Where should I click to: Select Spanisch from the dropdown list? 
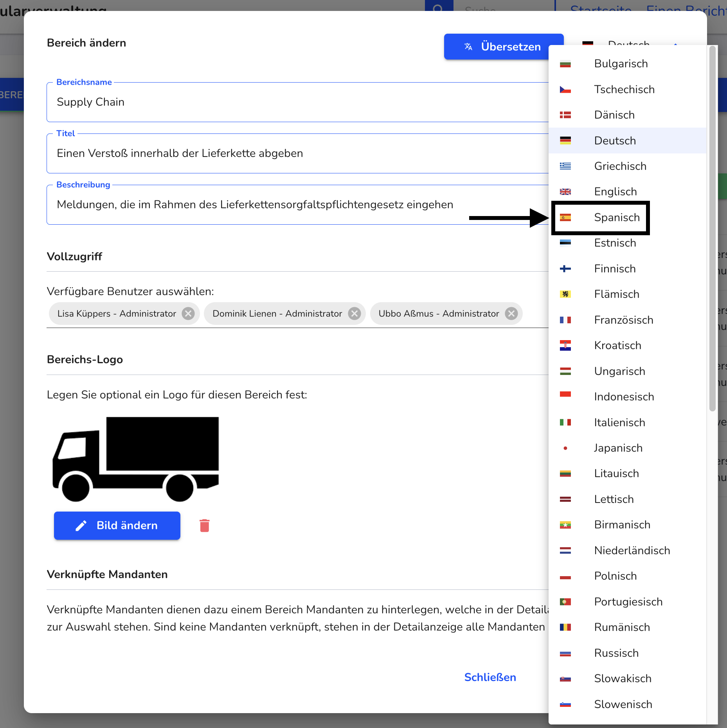(628, 217)
